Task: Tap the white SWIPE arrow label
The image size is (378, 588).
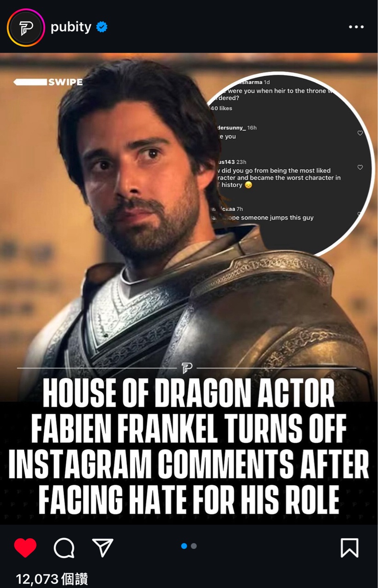Action: pos(48,82)
